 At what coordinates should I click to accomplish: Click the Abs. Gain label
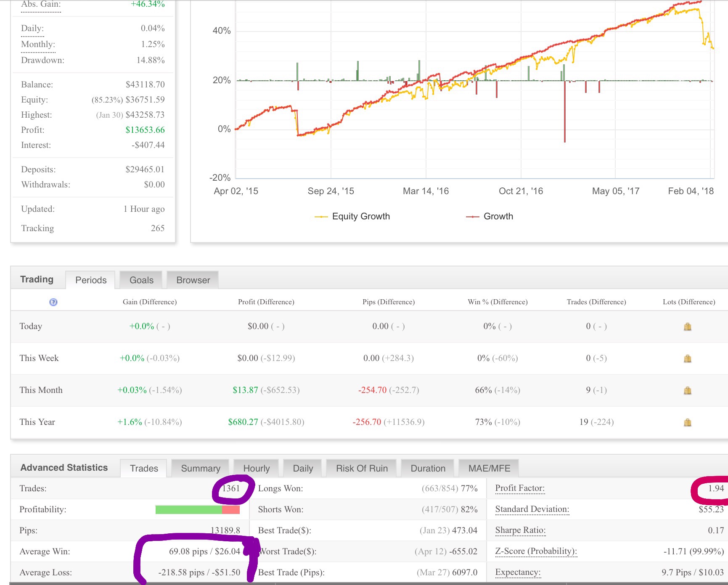(41, 5)
